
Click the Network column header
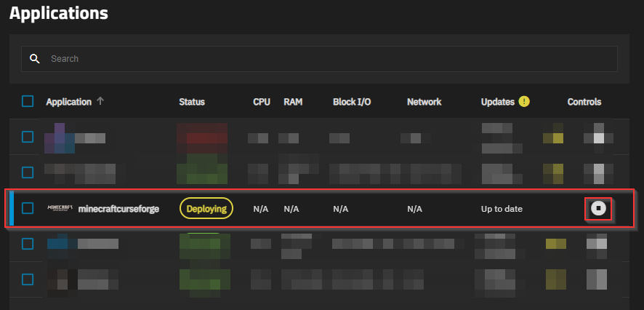424,102
